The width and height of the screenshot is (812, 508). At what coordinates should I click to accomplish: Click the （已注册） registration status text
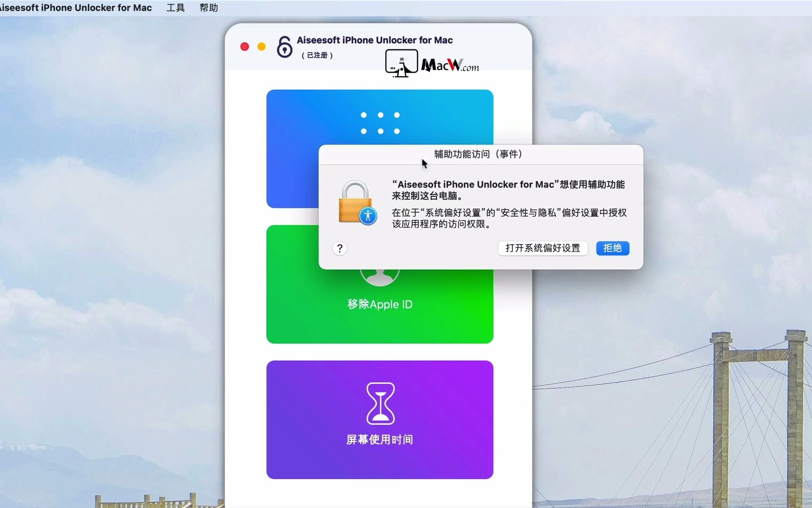(317, 55)
